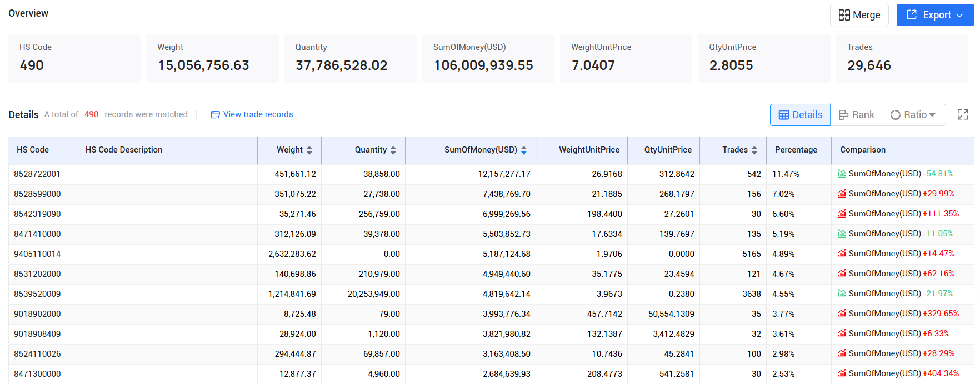Click WeightUnitPrice value 7.0407
The width and height of the screenshot is (980, 384).
(x=593, y=65)
